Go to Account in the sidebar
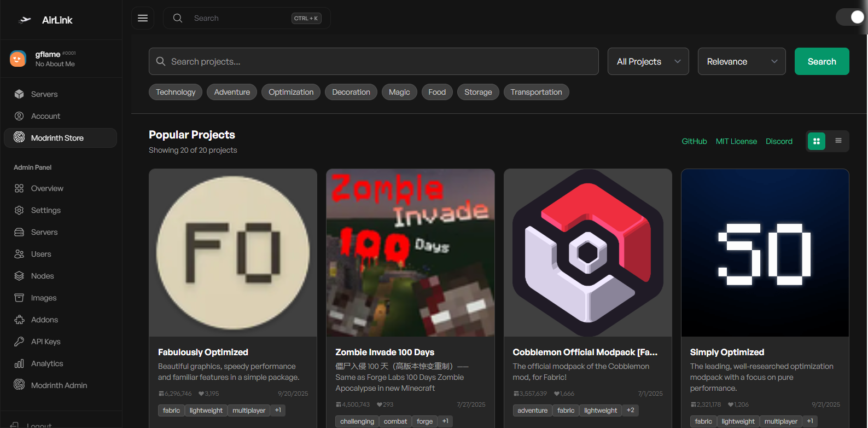868x428 pixels. coord(45,116)
